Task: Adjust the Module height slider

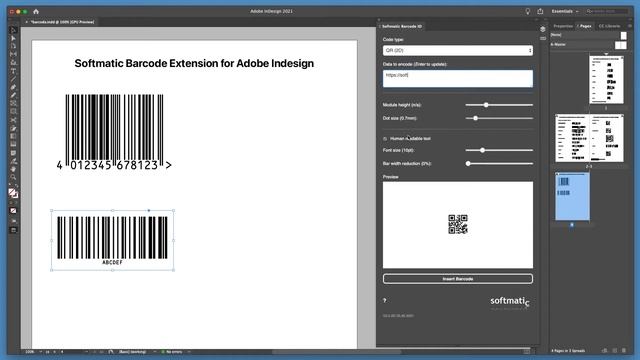Action: (x=499, y=105)
